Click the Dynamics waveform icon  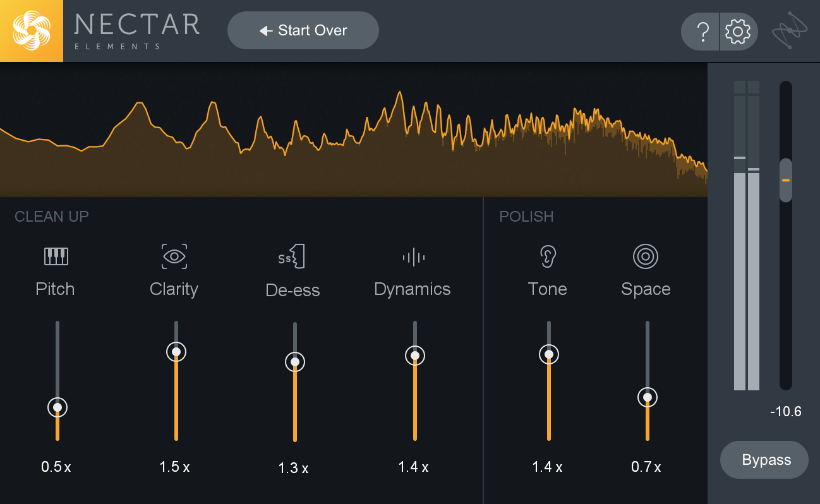coord(414,256)
